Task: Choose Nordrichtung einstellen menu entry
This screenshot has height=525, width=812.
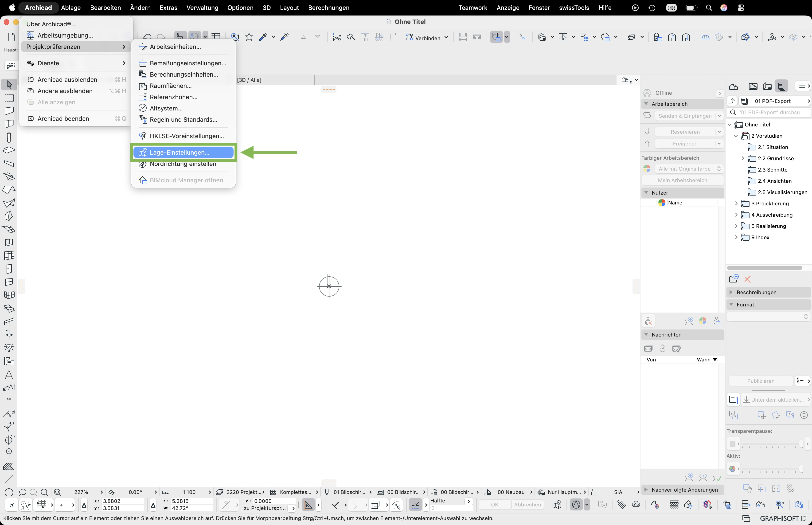Action: [183, 164]
